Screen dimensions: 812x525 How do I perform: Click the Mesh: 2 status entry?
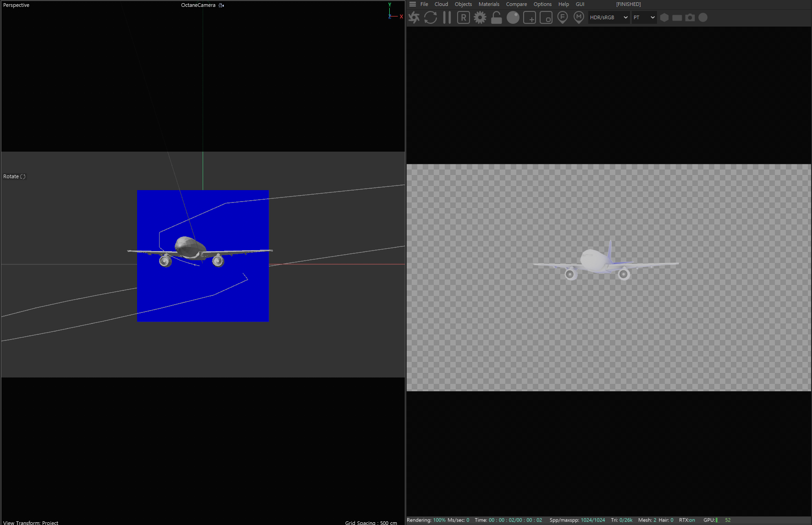(x=647, y=520)
